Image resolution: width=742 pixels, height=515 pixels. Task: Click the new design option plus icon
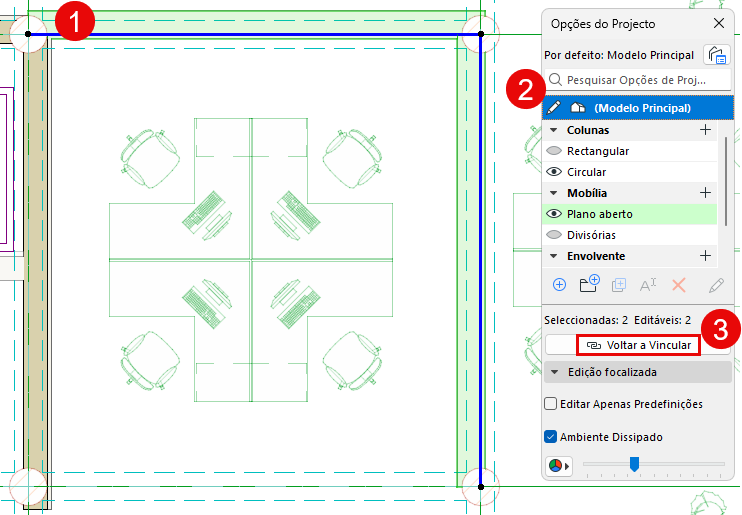coord(559,284)
